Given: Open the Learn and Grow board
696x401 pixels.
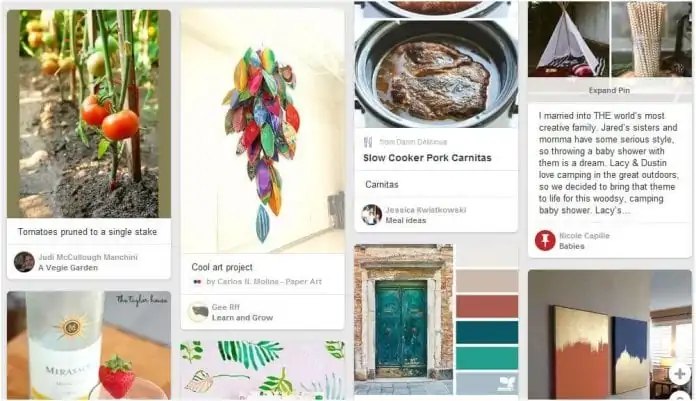Looking at the screenshot, I should pyautogui.click(x=242, y=318).
